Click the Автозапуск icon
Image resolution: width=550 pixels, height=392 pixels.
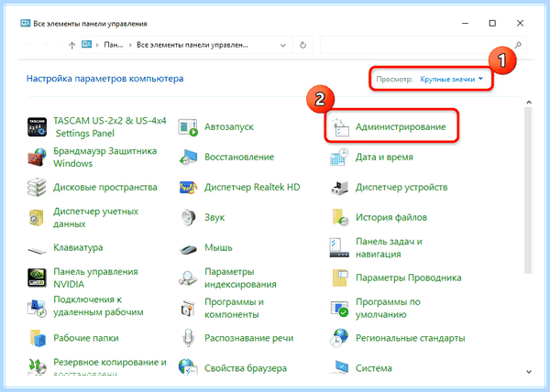click(x=188, y=126)
